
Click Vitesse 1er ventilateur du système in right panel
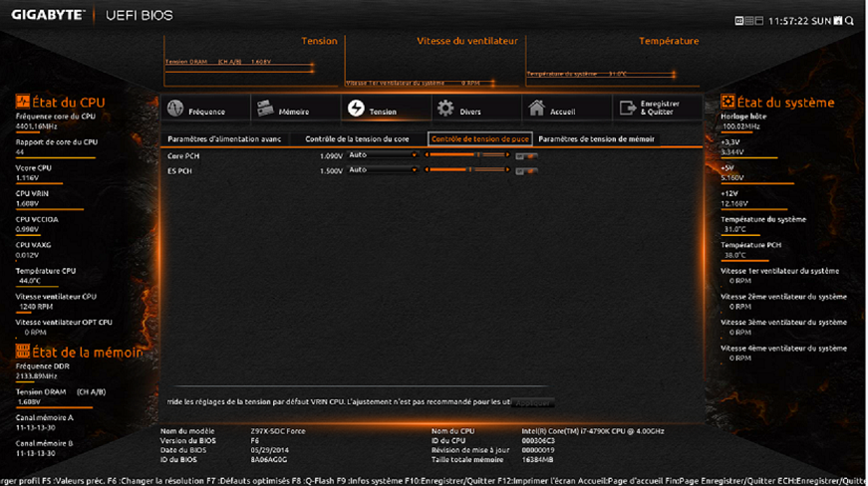coord(779,276)
